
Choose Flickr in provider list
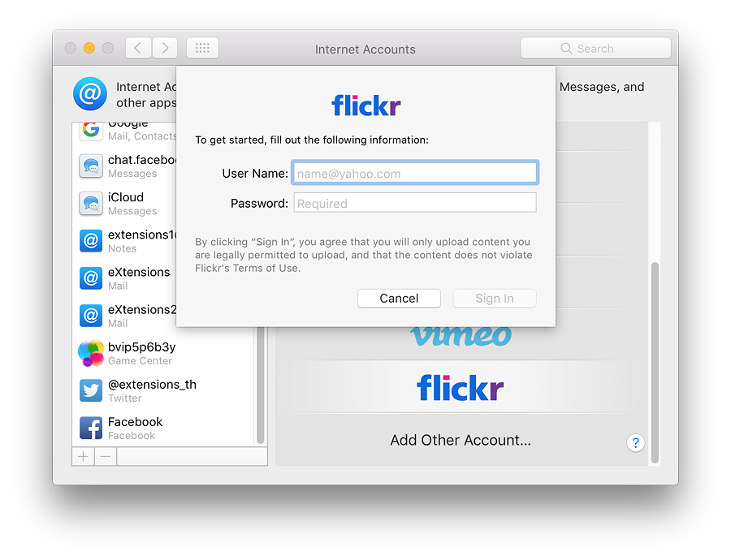[x=461, y=388]
